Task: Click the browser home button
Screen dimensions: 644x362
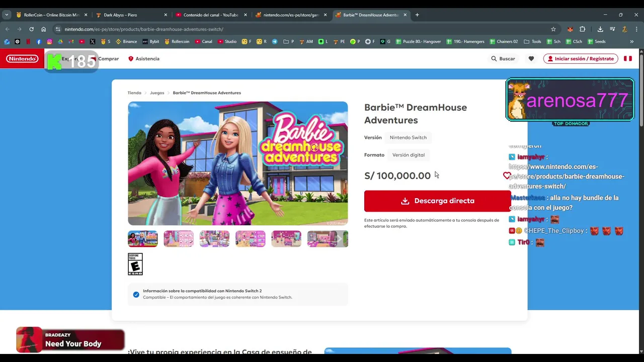Action: tap(44, 29)
